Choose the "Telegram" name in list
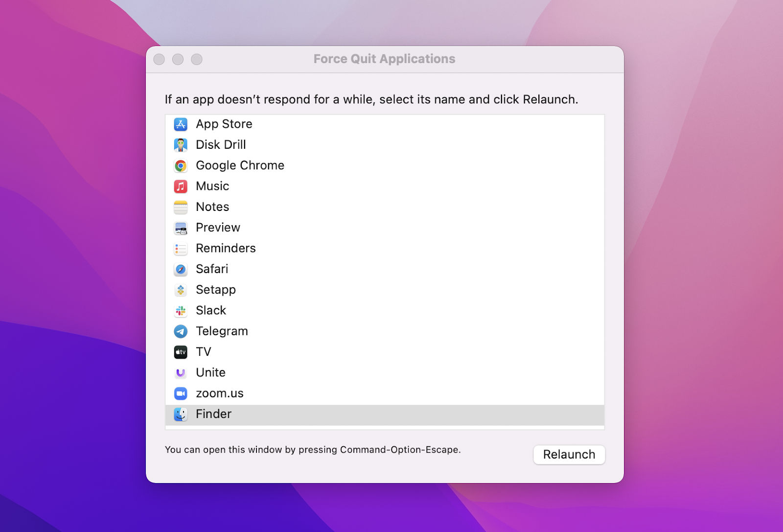 click(x=222, y=331)
